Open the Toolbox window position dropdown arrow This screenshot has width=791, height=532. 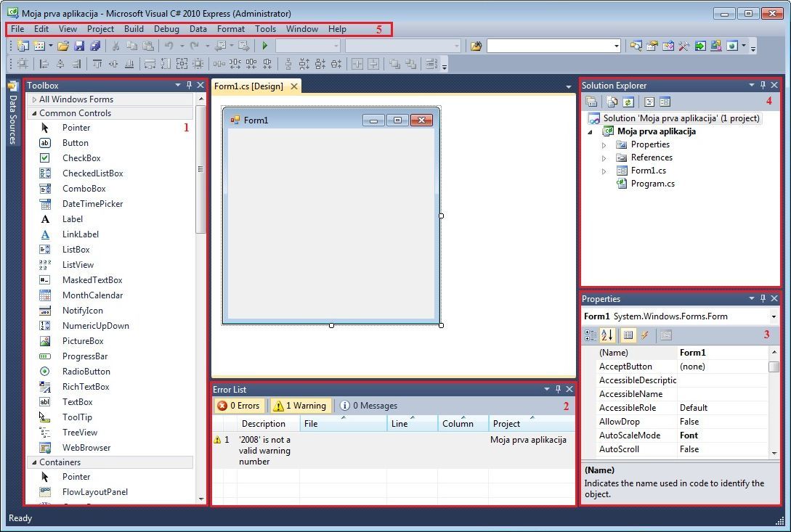click(177, 85)
